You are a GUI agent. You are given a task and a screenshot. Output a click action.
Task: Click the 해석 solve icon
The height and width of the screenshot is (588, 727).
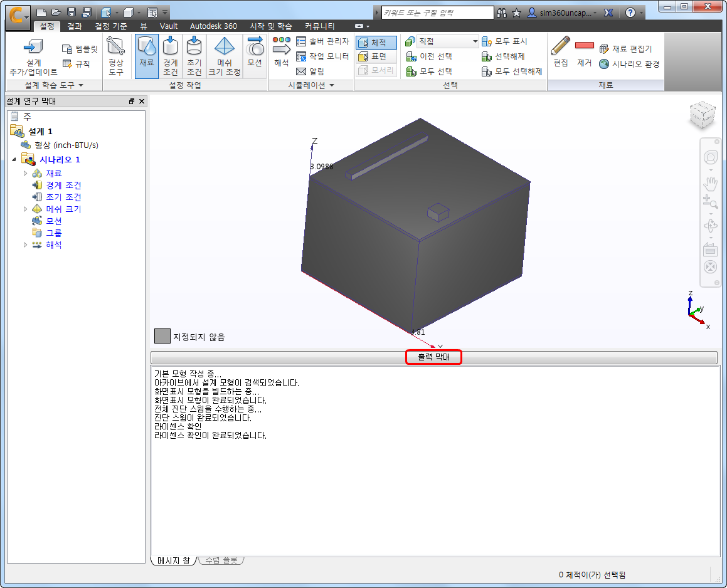coord(282,51)
